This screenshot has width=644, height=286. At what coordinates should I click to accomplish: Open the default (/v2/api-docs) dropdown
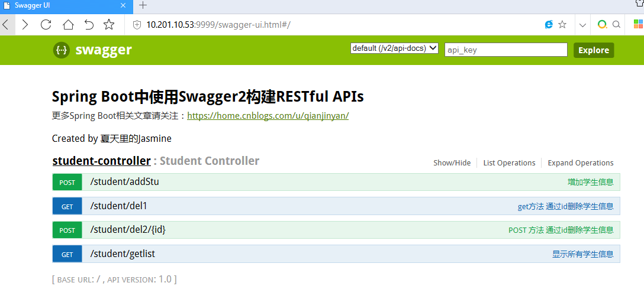pos(394,48)
